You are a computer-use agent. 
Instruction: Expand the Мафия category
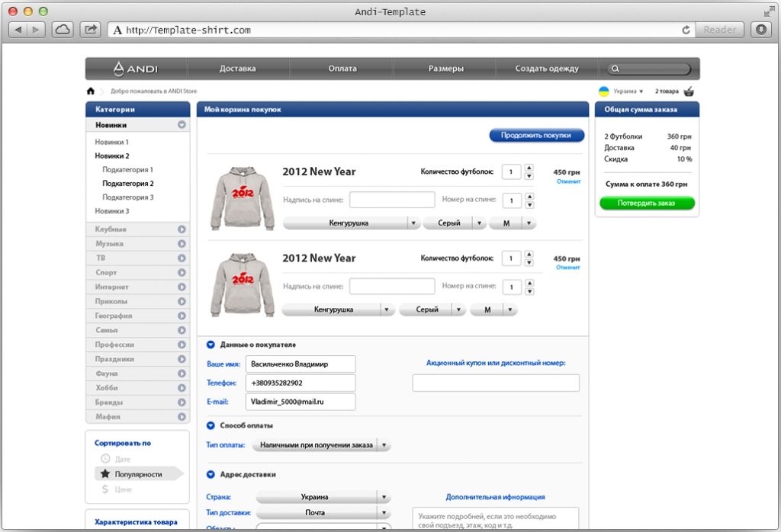[137, 417]
